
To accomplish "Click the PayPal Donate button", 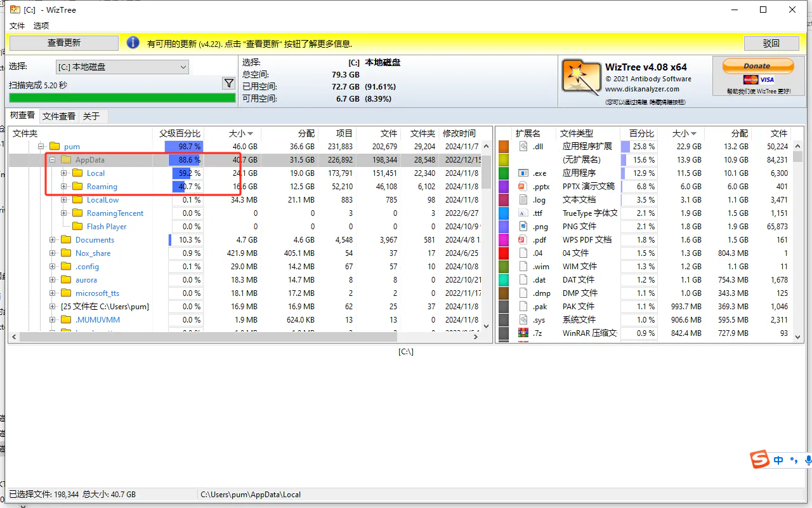I will coord(757,66).
